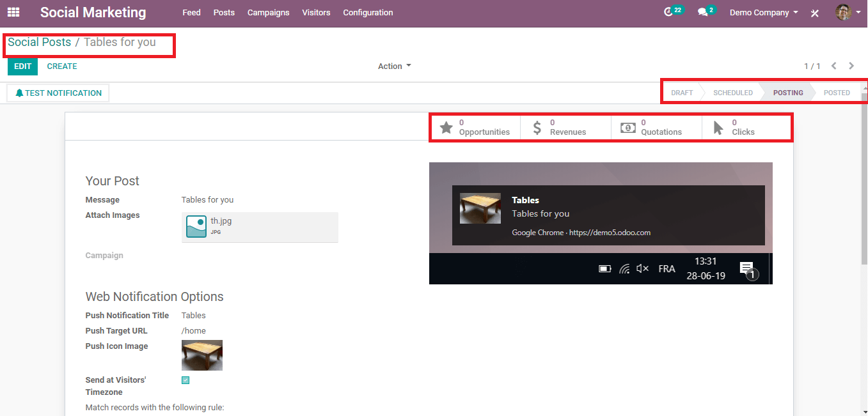The height and width of the screenshot is (416, 868).
Task: Click the FRA language indicator in preview
Action: pyautogui.click(x=667, y=269)
